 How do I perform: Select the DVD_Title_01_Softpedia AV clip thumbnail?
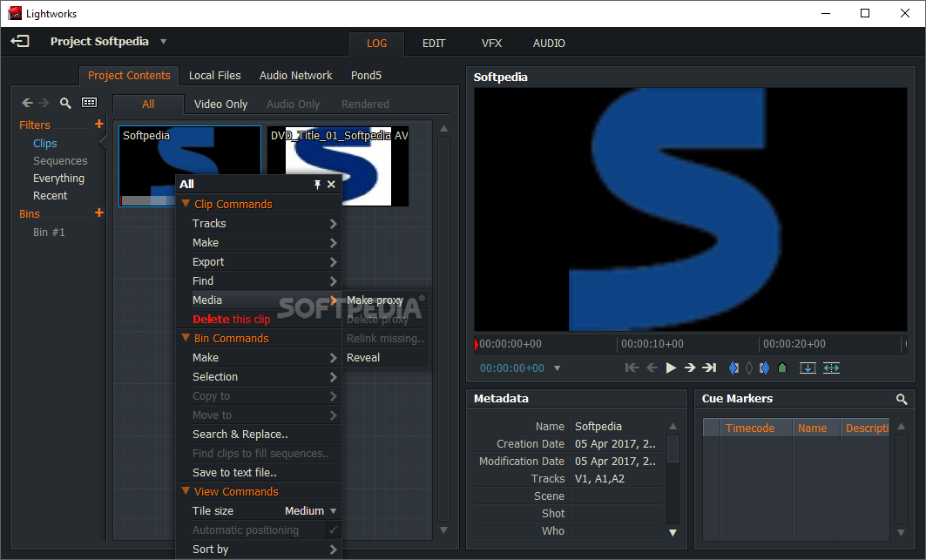click(338, 166)
